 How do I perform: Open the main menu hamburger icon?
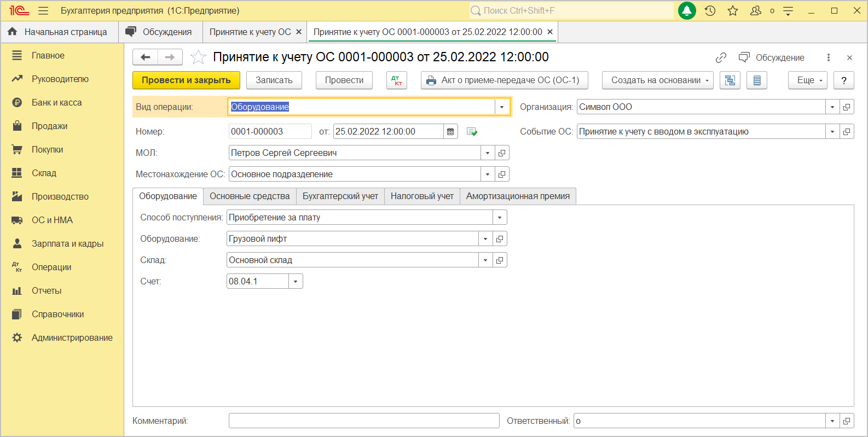click(x=43, y=10)
